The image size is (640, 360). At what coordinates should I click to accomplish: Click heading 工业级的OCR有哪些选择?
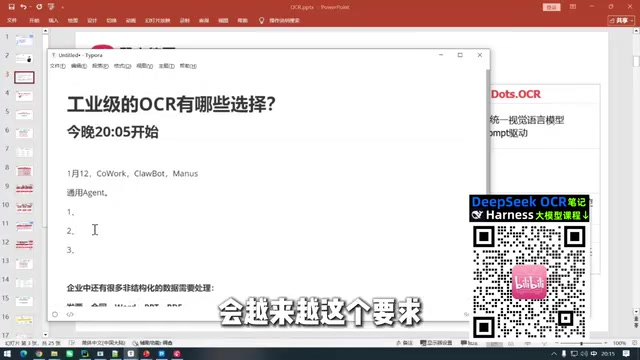click(x=171, y=104)
